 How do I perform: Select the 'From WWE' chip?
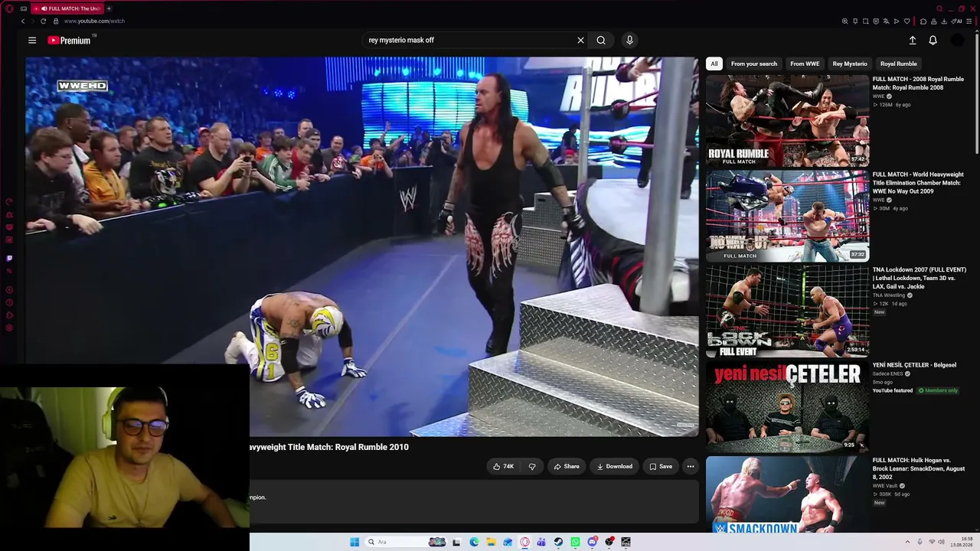click(805, 64)
